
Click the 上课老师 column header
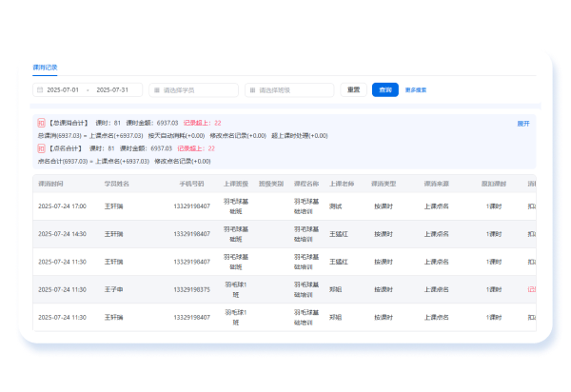point(342,184)
